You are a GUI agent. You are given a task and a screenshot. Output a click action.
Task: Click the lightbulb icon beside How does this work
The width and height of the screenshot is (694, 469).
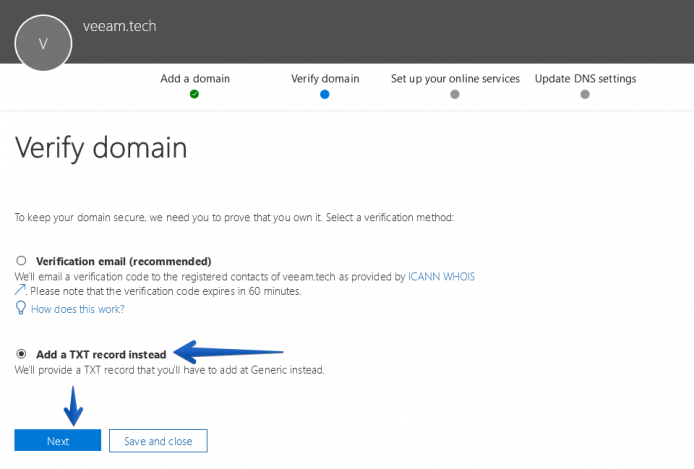(x=20, y=308)
